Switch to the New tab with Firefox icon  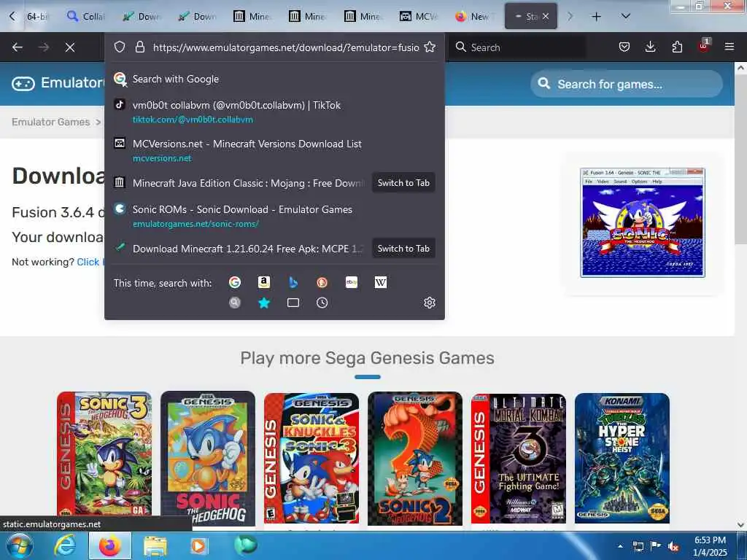pos(474,16)
